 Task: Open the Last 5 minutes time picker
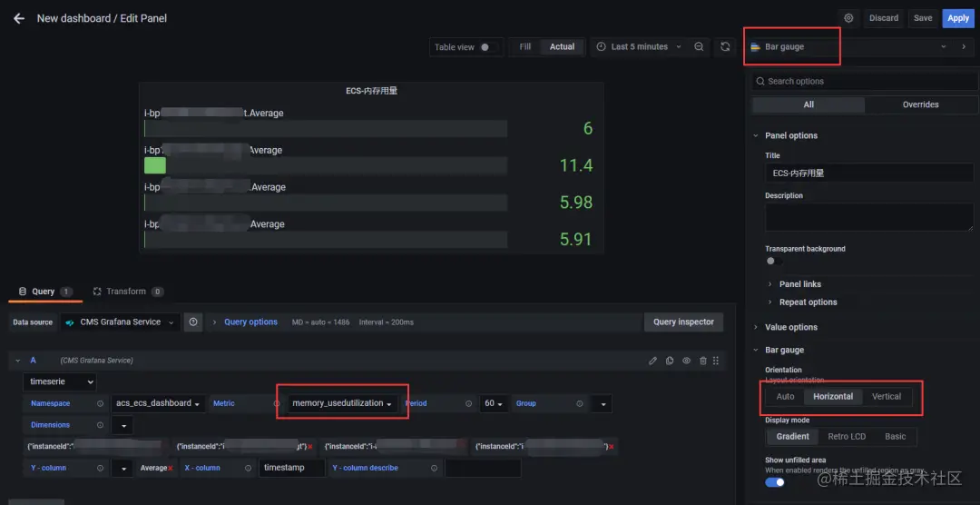pyautogui.click(x=639, y=47)
